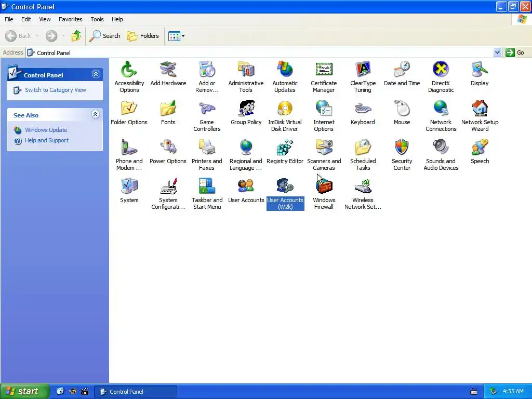Click the Go button
The height and width of the screenshot is (399, 532).
(x=515, y=52)
